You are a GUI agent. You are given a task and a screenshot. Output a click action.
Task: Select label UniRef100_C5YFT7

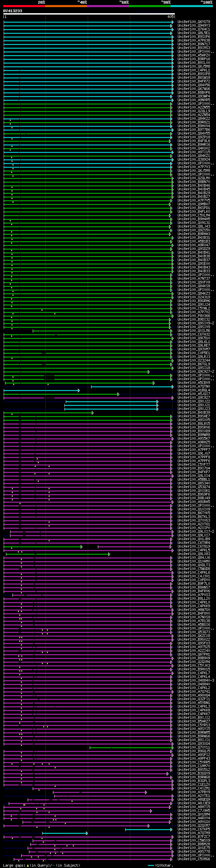[194, 465]
